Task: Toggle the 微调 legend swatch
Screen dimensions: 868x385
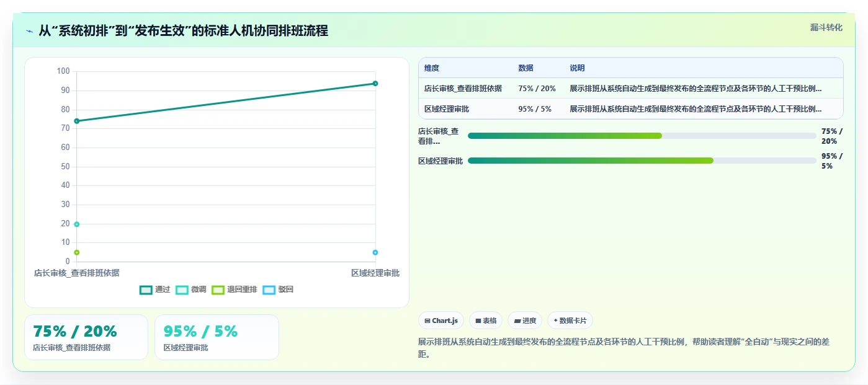Action: tap(182, 290)
